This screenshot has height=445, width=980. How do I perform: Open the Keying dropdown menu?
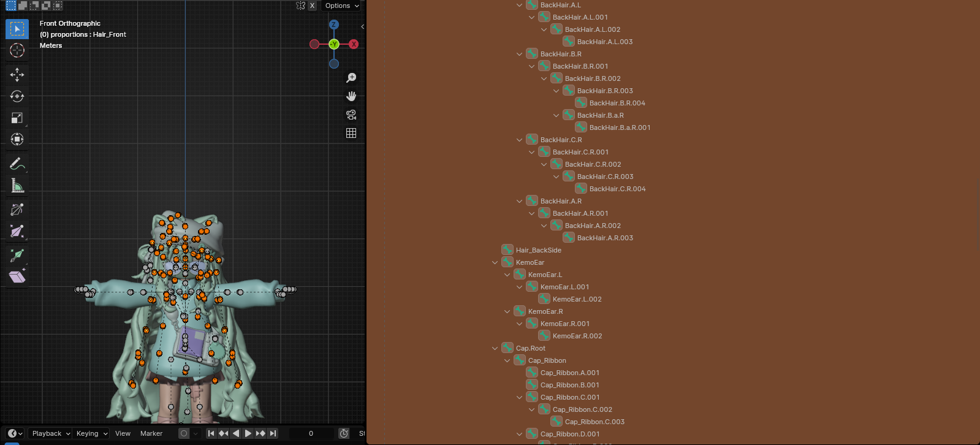[x=91, y=433]
